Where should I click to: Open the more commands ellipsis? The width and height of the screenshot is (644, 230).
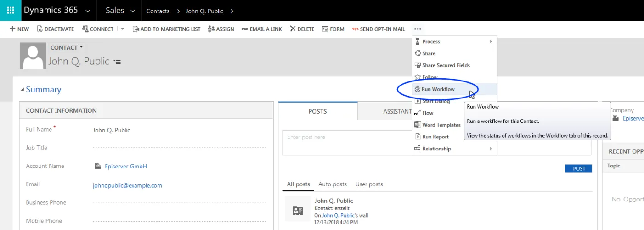tap(418, 29)
